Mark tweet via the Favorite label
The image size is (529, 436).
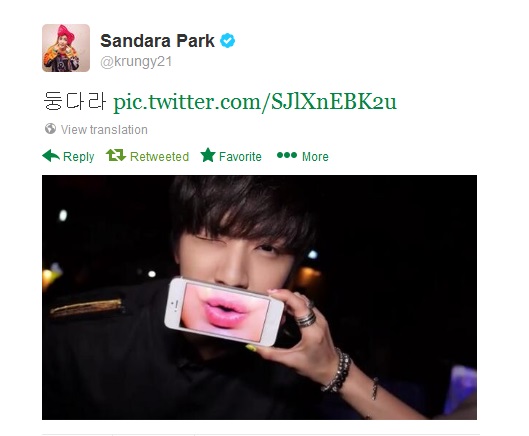tap(240, 157)
